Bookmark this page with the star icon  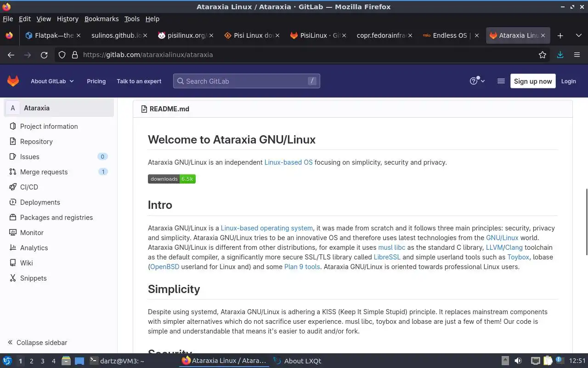pyautogui.click(x=543, y=55)
